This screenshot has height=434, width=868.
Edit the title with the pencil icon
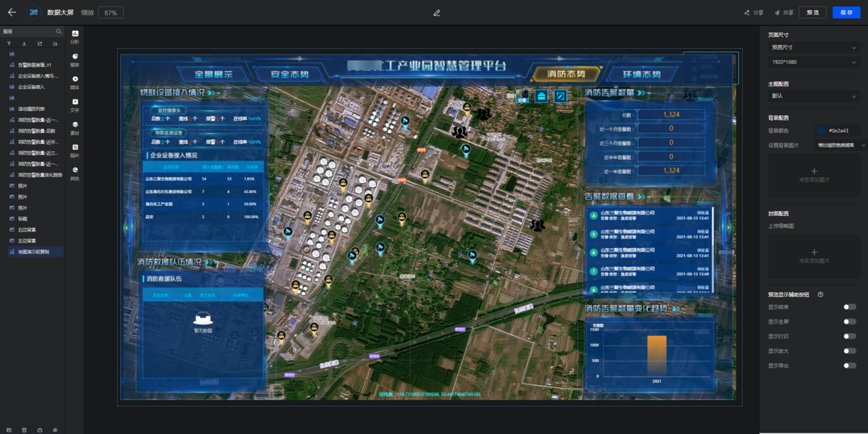[x=436, y=13]
